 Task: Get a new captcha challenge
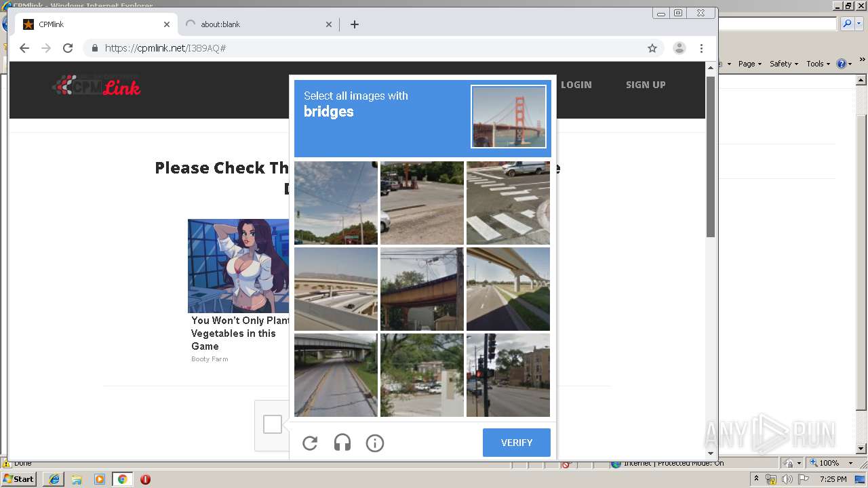[x=310, y=443]
